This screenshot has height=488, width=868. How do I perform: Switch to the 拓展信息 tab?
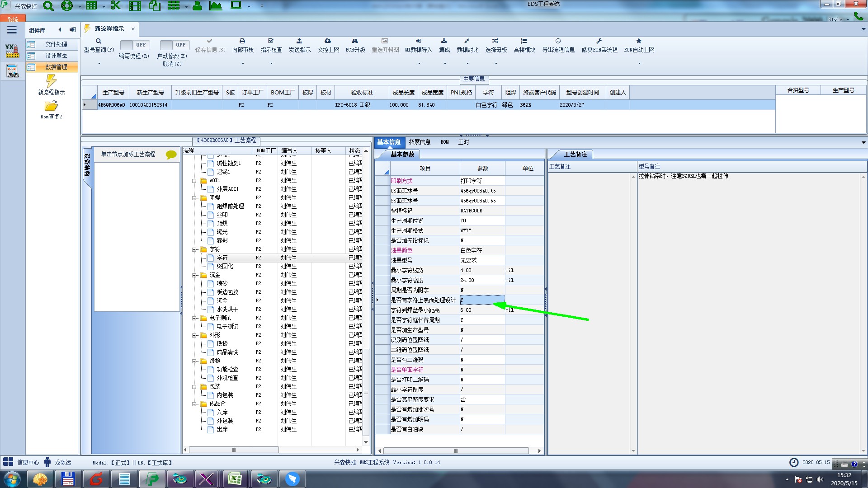[x=420, y=142]
